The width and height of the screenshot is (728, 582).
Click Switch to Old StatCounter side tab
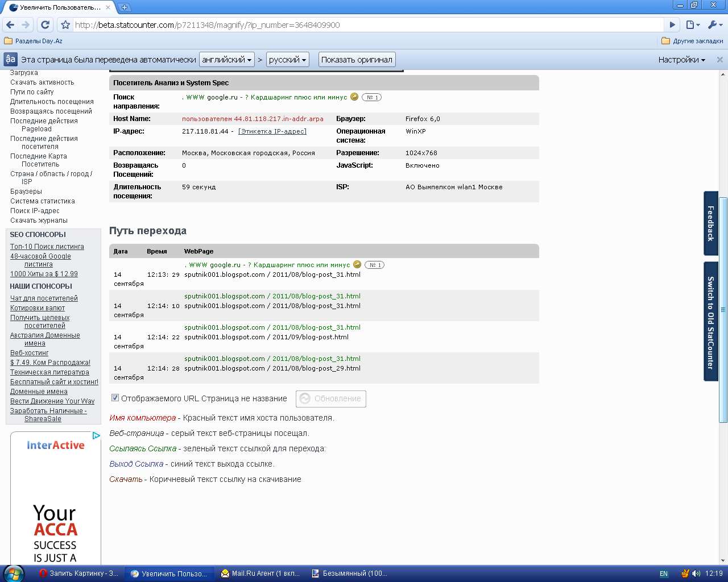711,322
